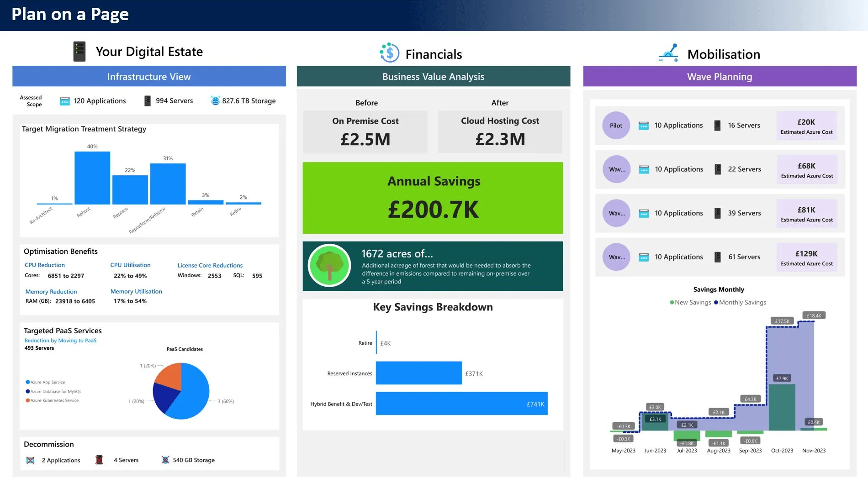This screenshot has width=868, height=488.
Task: Select the wave circle in the 61 Servers row
Action: tap(616, 257)
